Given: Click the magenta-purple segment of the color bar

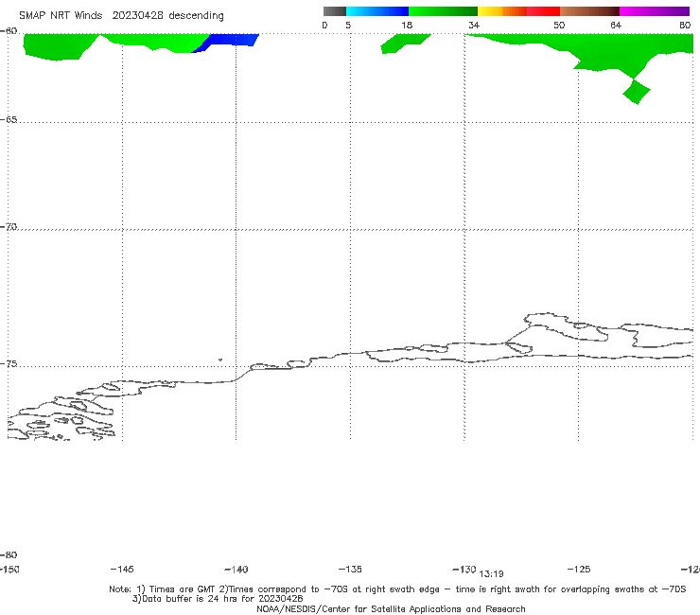Looking at the screenshot, I should coord(655,11).
